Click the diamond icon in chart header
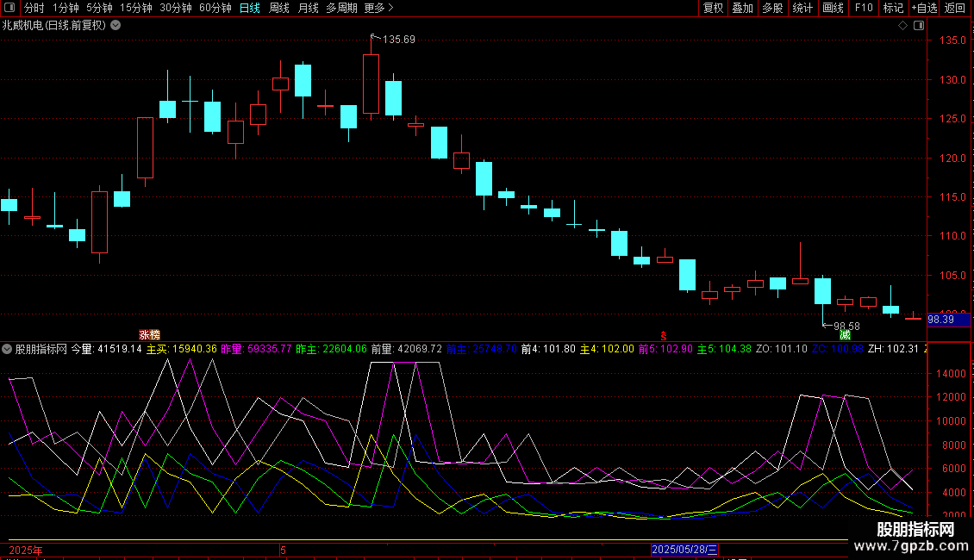Screen dimensions: 974x560 (x=902, y=25)
